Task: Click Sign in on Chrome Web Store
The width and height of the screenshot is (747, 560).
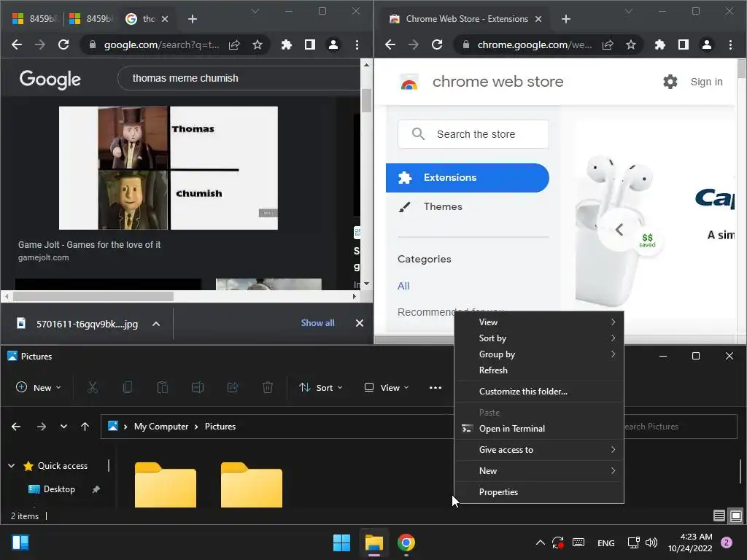Action: point(706,82)
